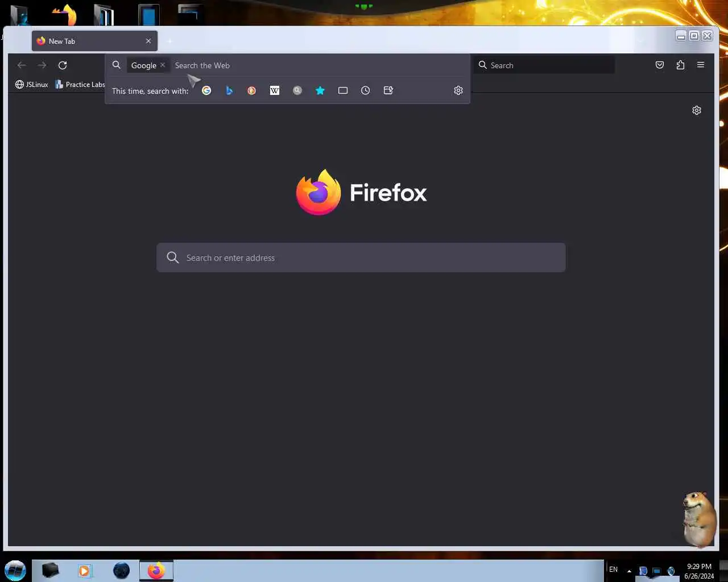Switch the EN input language indicator
Image resolution: width=728 pixels, height=582 pixels.
613,569
